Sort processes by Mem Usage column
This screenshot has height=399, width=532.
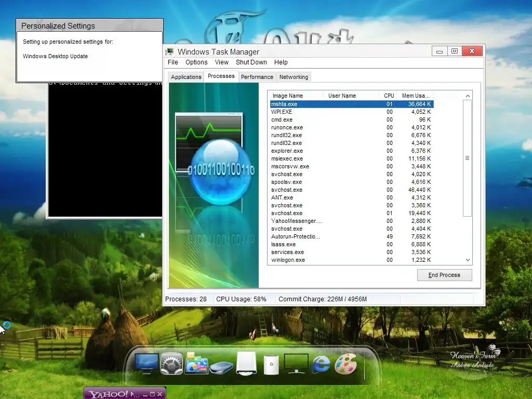coord(415,96)
